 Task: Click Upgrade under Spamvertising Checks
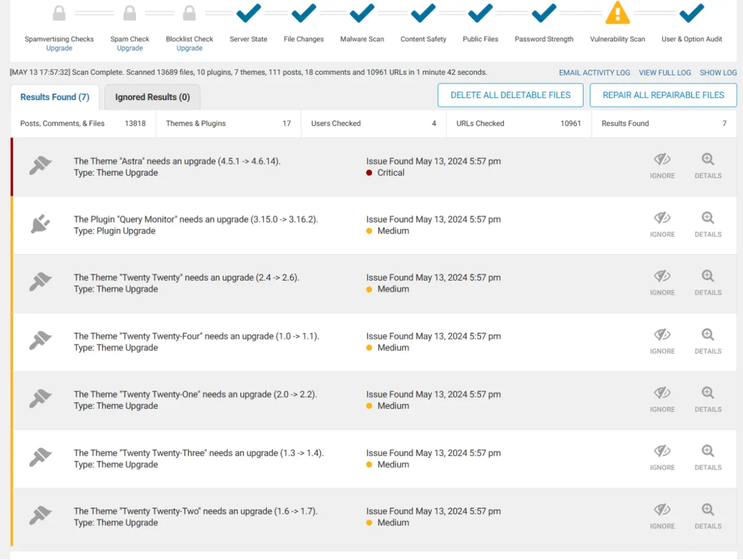(x=59, y=48)
